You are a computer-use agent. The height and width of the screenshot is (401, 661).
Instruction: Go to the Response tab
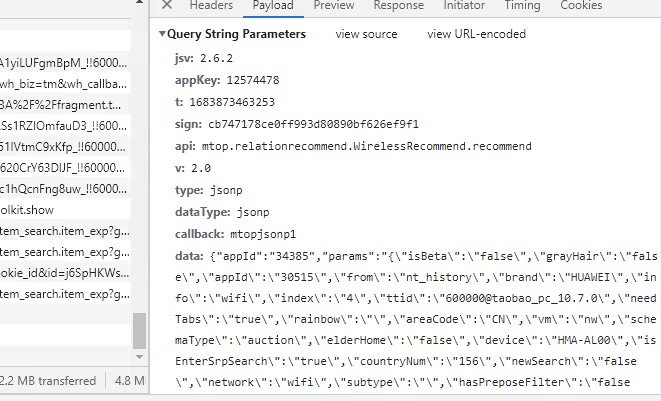(x=398, y=6)
